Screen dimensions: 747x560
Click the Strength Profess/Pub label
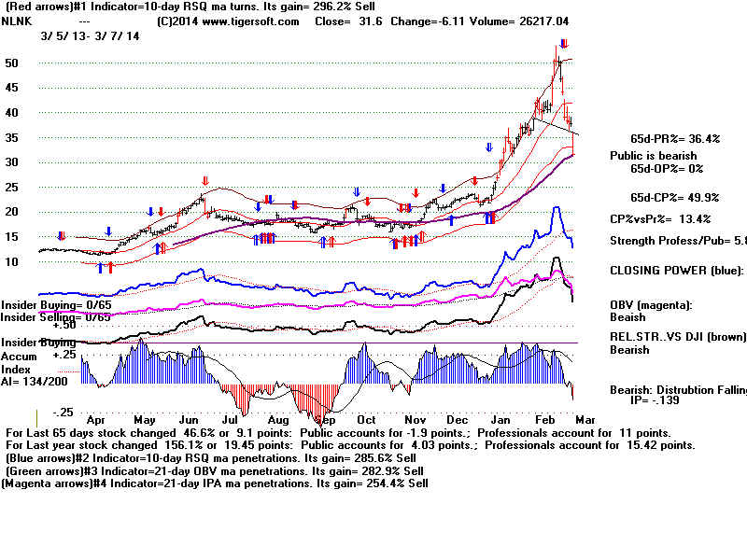pos(678,241)
